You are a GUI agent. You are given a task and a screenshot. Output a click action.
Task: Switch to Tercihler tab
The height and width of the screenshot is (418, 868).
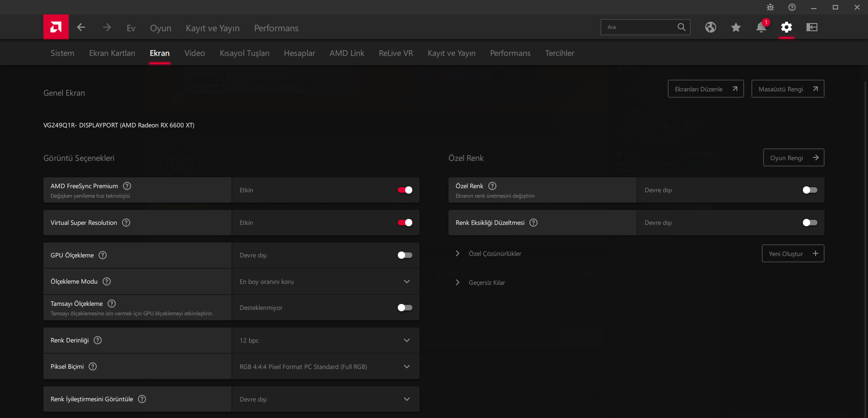(x=560, y=53)
